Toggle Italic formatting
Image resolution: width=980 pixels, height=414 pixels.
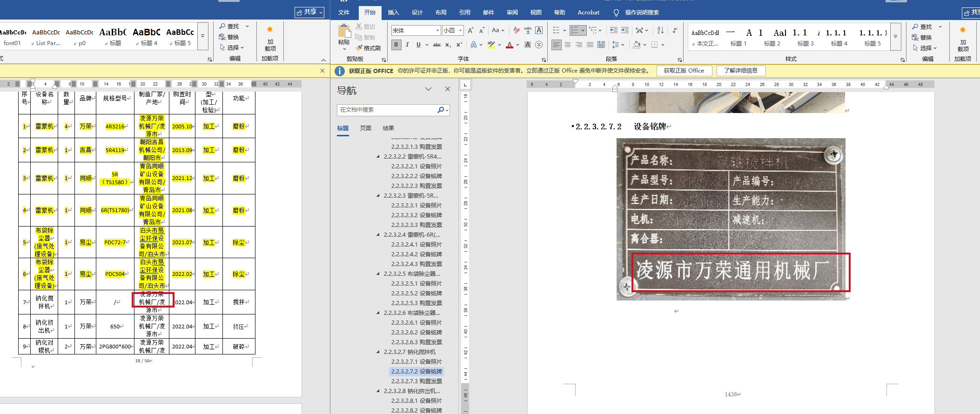[407, 45]
